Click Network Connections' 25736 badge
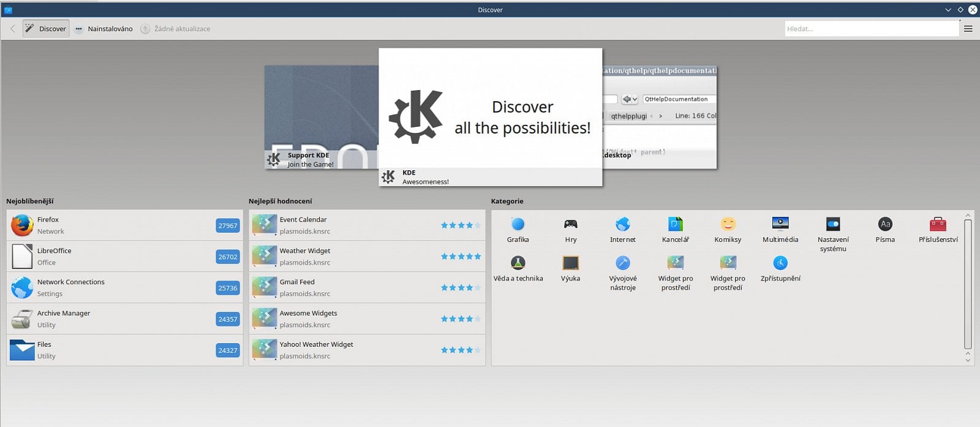Viewport: 980px width, 427px height. click(x=228, y=288)
